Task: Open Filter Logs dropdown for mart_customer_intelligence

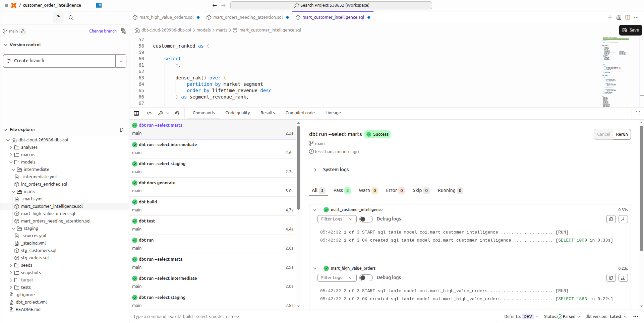Action: click(337, 219)
